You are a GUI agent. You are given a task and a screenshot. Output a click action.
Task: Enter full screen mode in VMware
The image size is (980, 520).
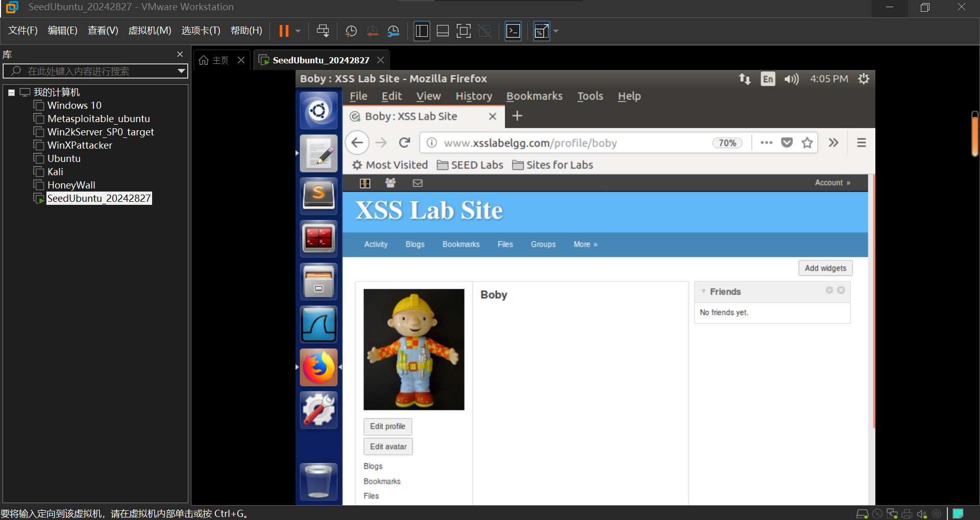click(463, 31)
